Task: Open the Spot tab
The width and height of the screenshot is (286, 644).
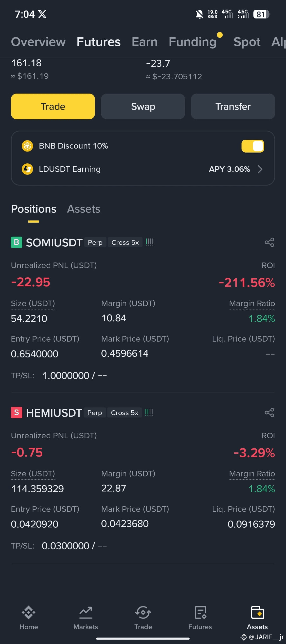Action: [x=247, y=42]
